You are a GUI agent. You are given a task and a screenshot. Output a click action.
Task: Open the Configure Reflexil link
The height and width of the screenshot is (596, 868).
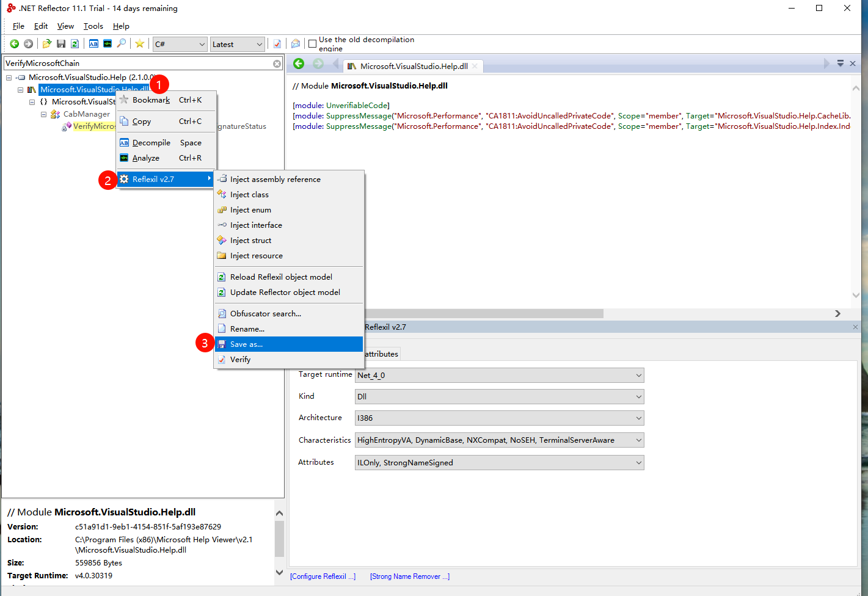[x=323, y=576]
